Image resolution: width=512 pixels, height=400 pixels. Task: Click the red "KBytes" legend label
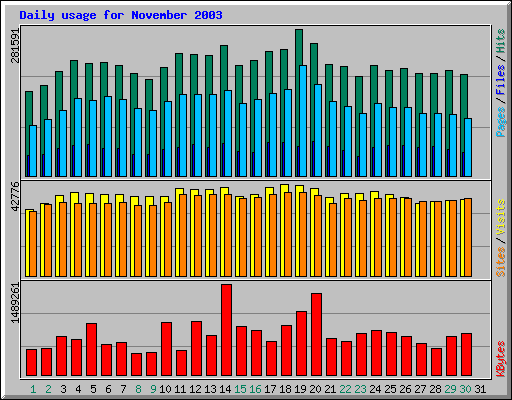(500, 358)
